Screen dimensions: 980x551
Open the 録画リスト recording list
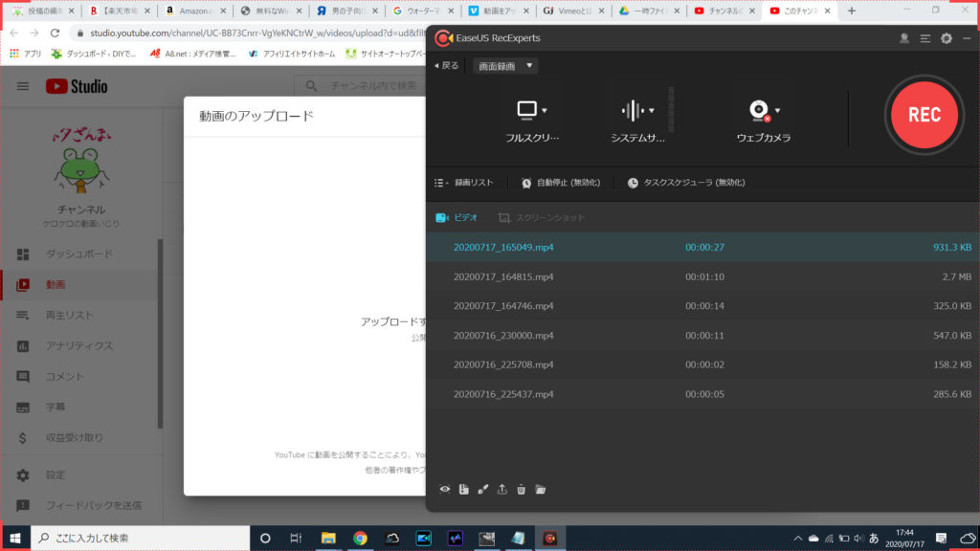coord(464,183)
